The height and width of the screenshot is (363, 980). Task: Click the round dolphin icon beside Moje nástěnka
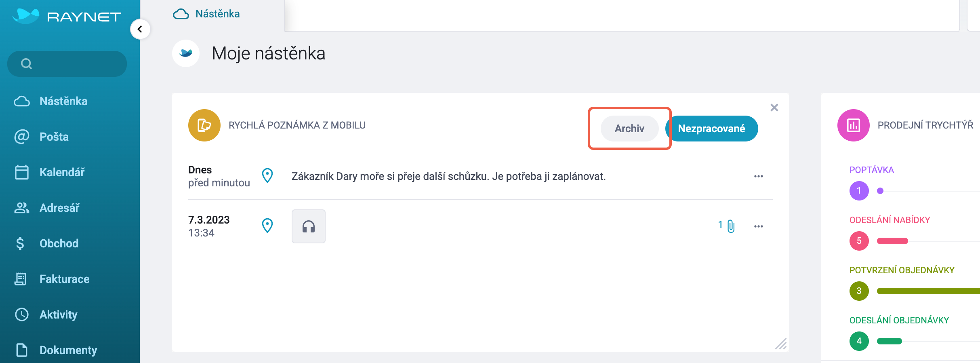coord(186,53)
